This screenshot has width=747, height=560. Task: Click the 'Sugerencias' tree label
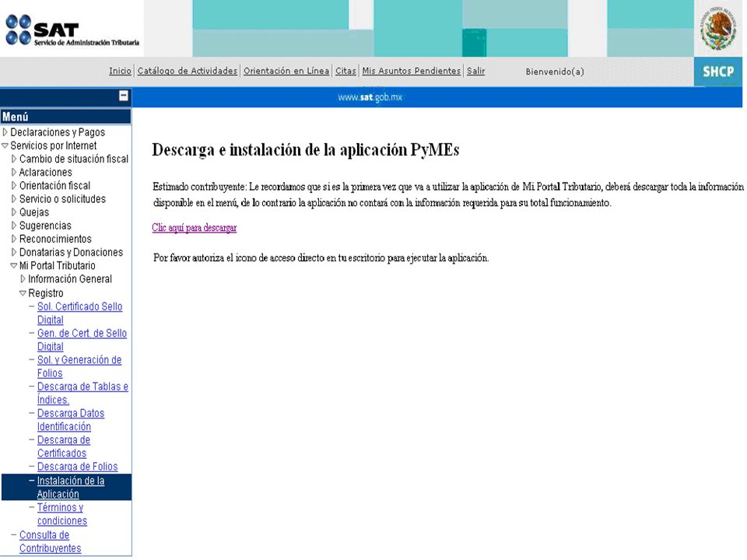pyautogui.click(x=45, y=226)
